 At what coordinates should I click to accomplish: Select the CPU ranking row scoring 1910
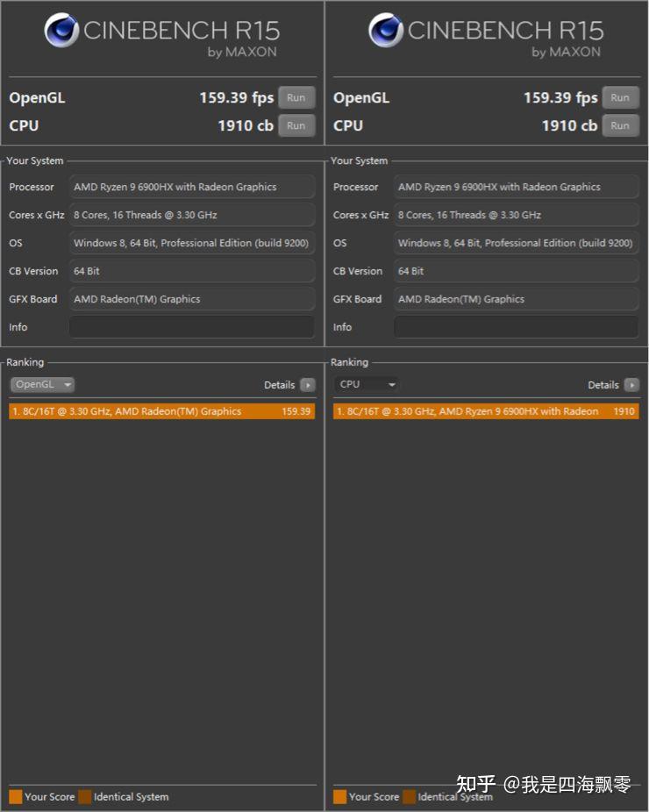coord(486,411)
